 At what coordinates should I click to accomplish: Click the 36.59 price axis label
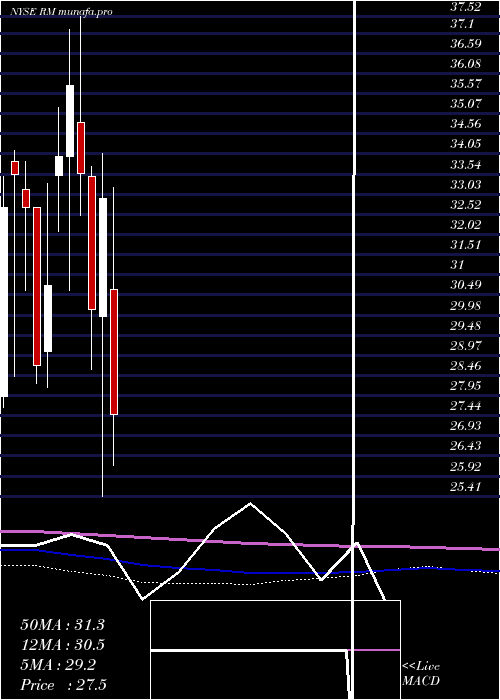tap(466, 44)
